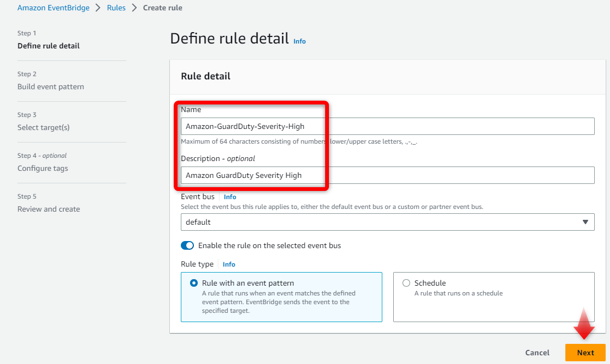Open Amazon EventBridge breadcrumb link

coord(53,8)
